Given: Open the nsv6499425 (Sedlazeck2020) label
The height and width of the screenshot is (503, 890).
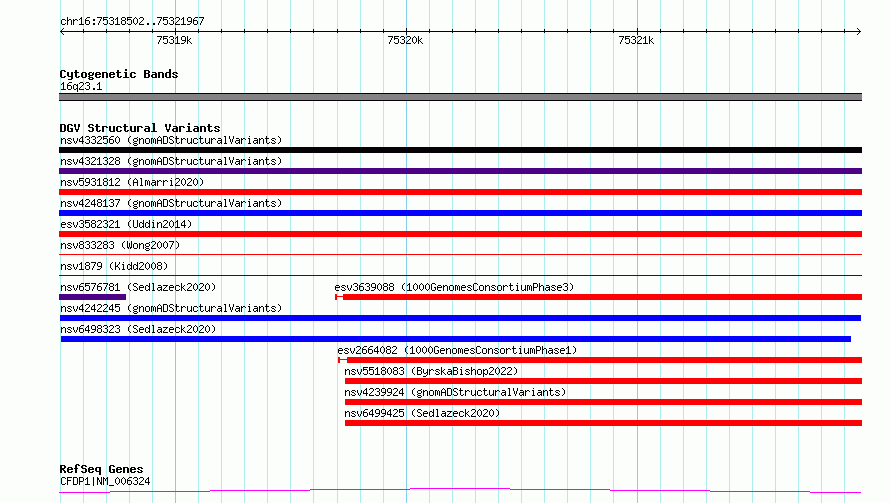Looking at the screenshot, I should click(x=422, y=413).
